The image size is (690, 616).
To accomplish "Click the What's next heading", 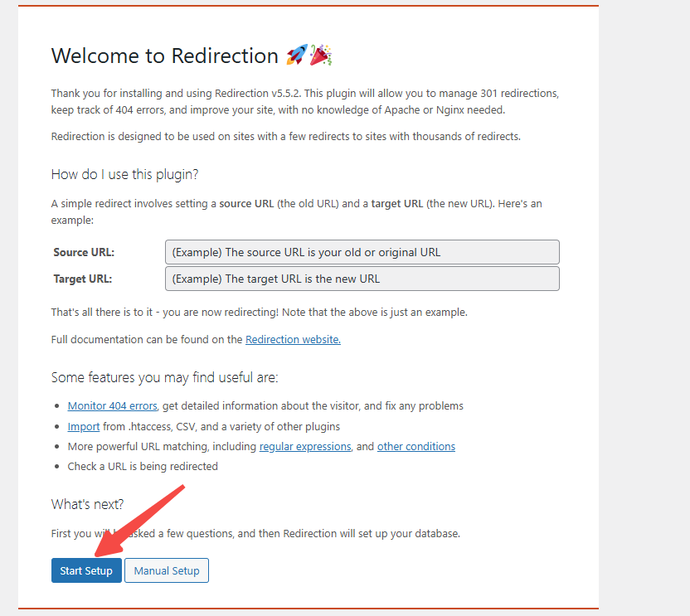I will click(87, 503).
